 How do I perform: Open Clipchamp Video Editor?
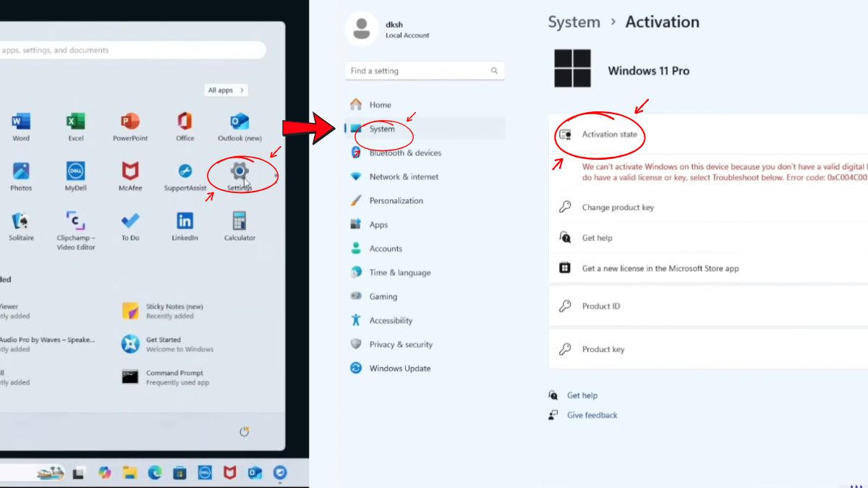pyautogui.click(x=76, y=231)
